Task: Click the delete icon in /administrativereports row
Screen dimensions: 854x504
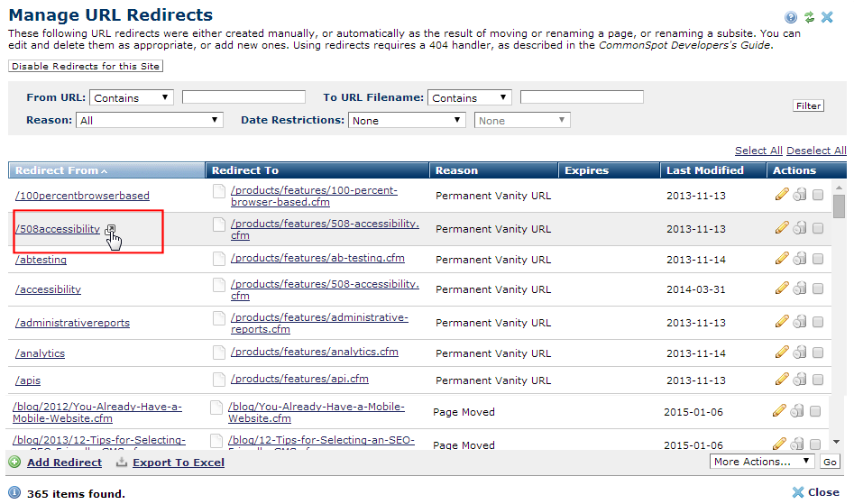Action: click(x=799, y=322)
